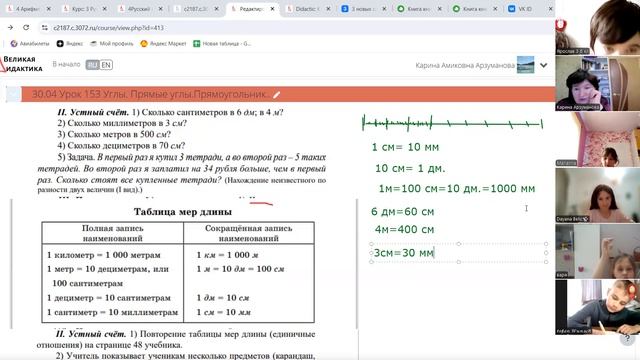The width and height of the screenshot is (640, 360).
Task: Close the 'VK ID' tab
Action: [550, 9]
